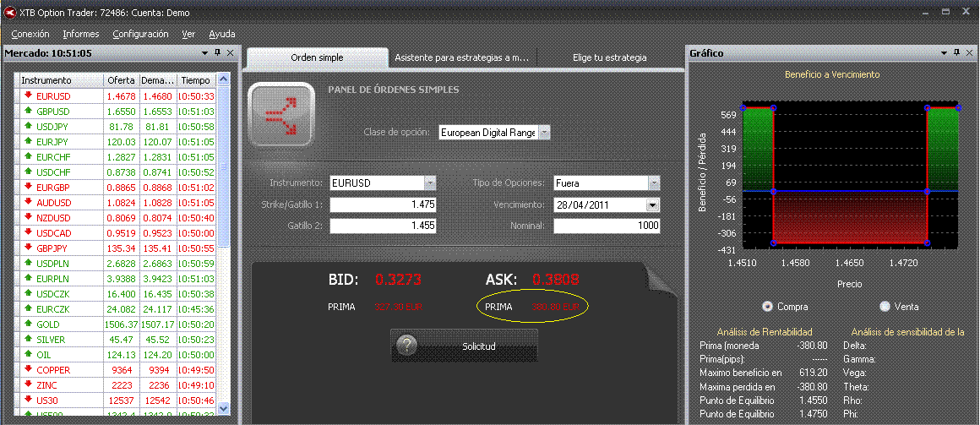Close the Gráfico panel with X icon
The width and height of the screenshot is (980, 425).
click(969, 53)
